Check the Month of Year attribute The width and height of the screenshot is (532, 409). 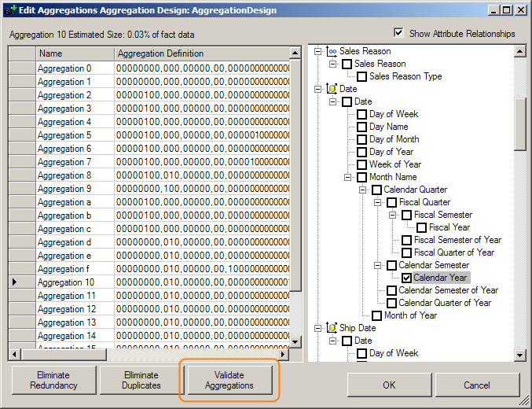[376, 315]
